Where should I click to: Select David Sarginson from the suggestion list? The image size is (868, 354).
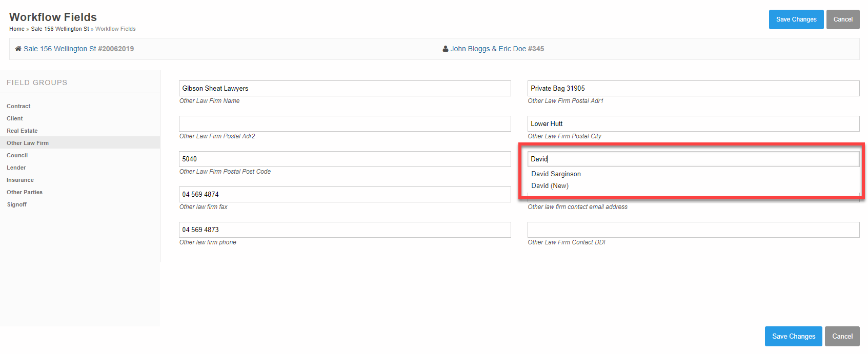coord(556,174)
